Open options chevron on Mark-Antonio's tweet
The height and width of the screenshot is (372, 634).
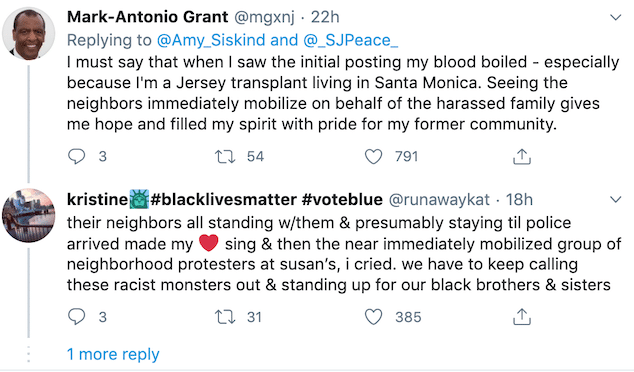pyautogui.click(x=615, y=17)
